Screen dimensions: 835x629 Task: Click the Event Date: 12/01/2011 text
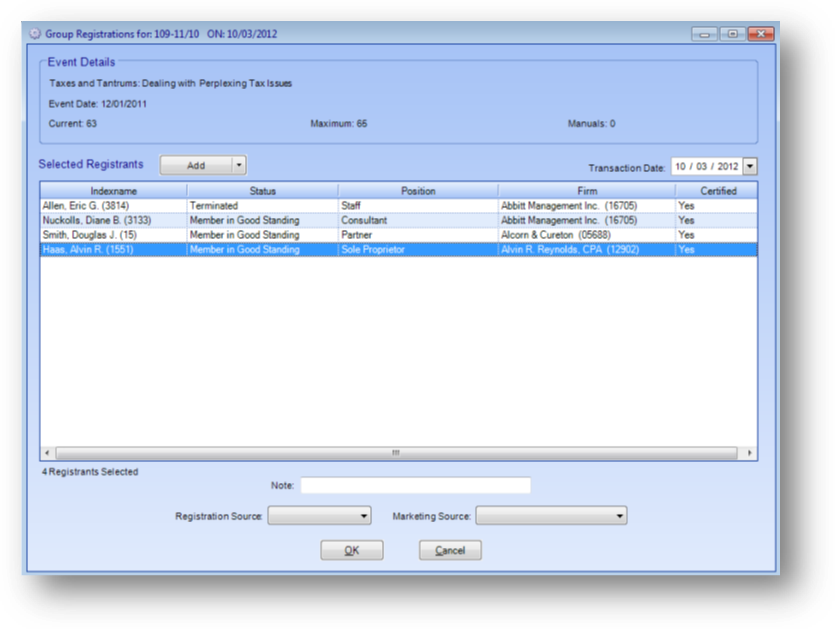coord(97,104)
